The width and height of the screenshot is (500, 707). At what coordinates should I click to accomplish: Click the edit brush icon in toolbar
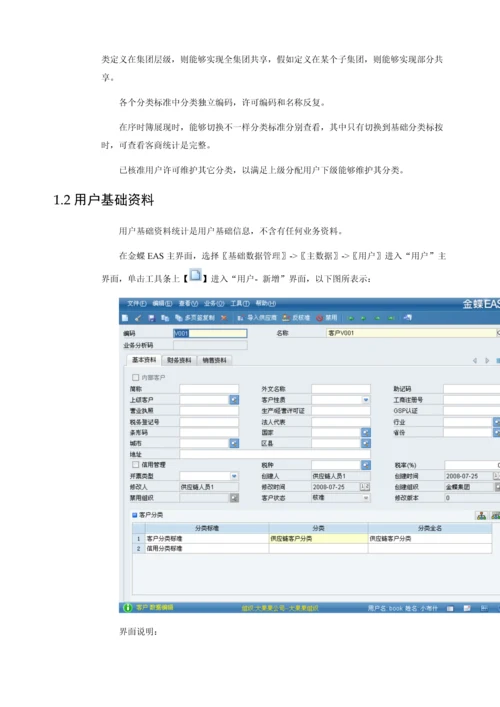(x=138, y=318)
